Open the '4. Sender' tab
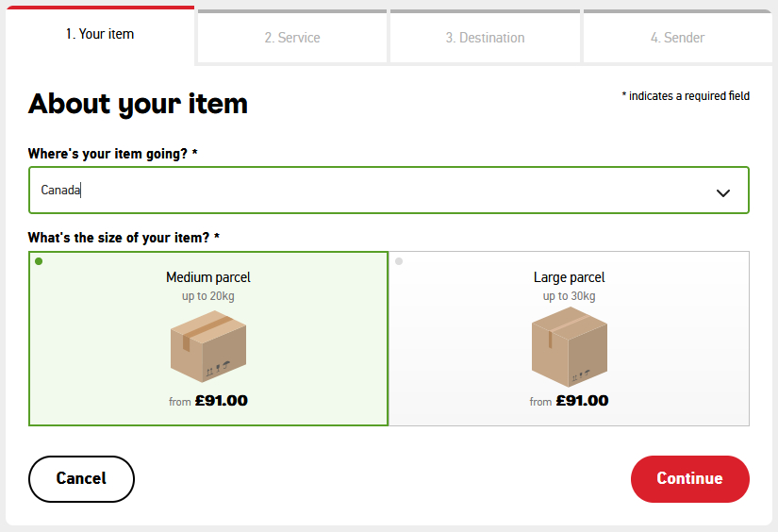This screenshot has height=532, width=778. (x=677, y=38)
